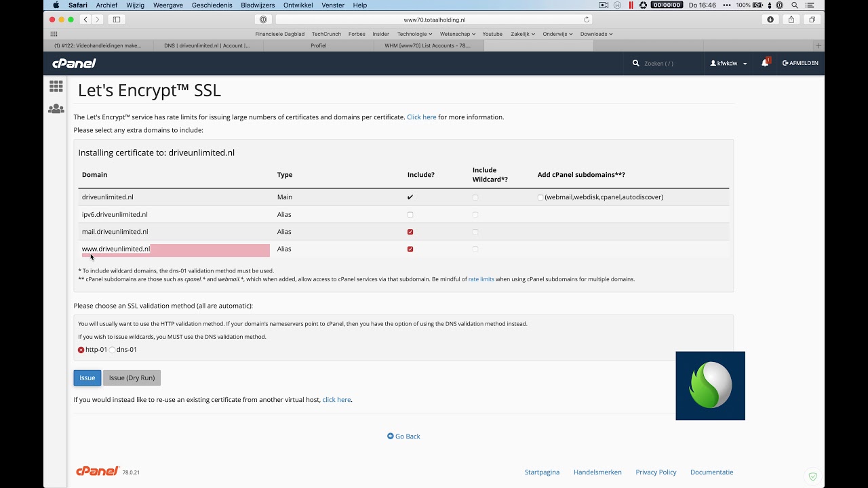Click the screen recording camera icon
This screenshot has width=868, height=488.
pyautogui.click(x=604, y=5)
